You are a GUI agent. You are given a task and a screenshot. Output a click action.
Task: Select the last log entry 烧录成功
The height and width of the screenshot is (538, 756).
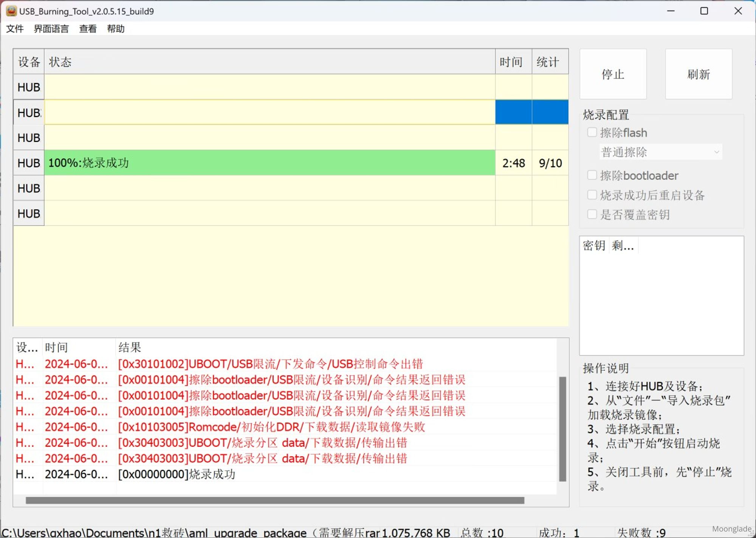click(177, 474)
